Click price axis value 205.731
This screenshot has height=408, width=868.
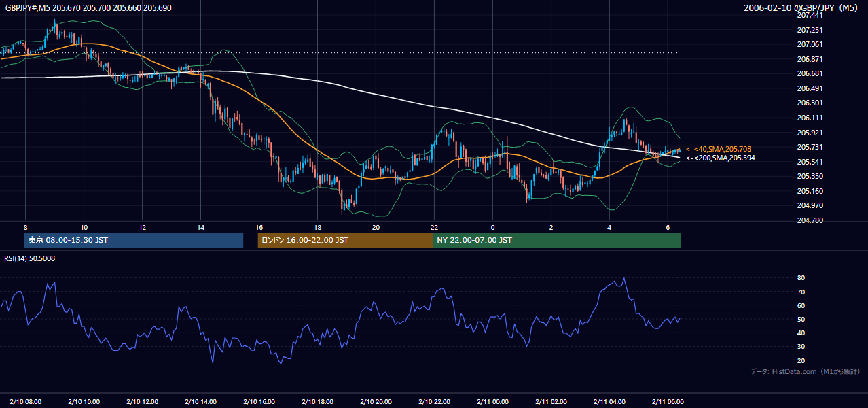(x=809, y=147)
